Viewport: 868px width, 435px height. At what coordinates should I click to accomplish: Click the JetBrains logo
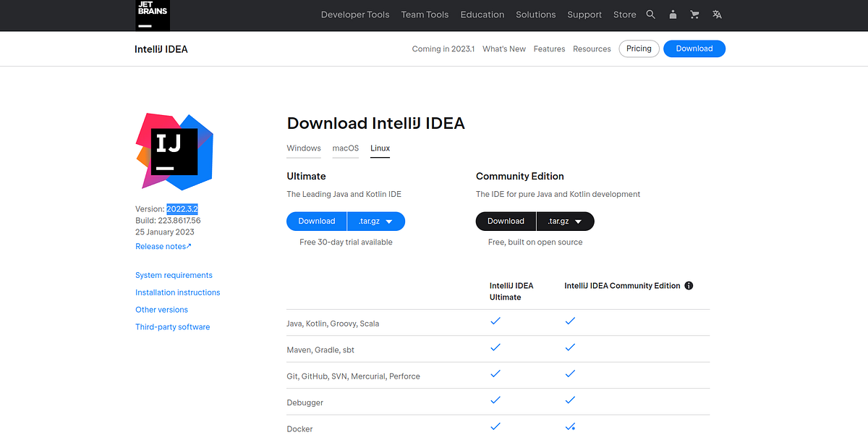pyautogui.click(x=151, y=14)
